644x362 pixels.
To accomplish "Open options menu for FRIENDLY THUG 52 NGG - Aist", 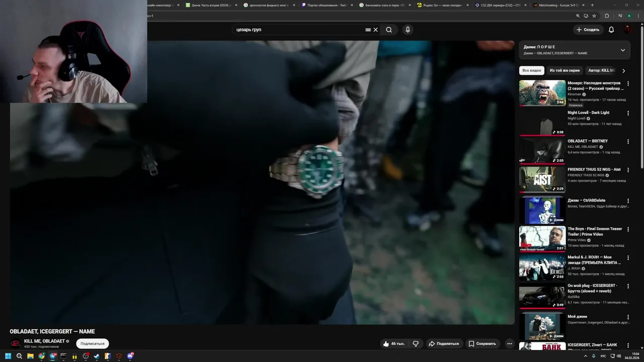I will 628,170.
